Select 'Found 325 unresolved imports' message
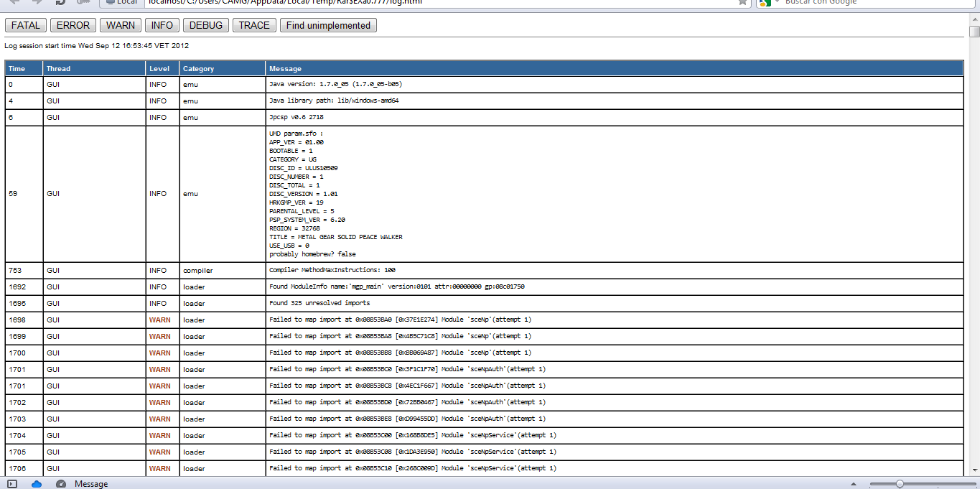Viewport: 980px width, 489px height. (x=319, y=303)
